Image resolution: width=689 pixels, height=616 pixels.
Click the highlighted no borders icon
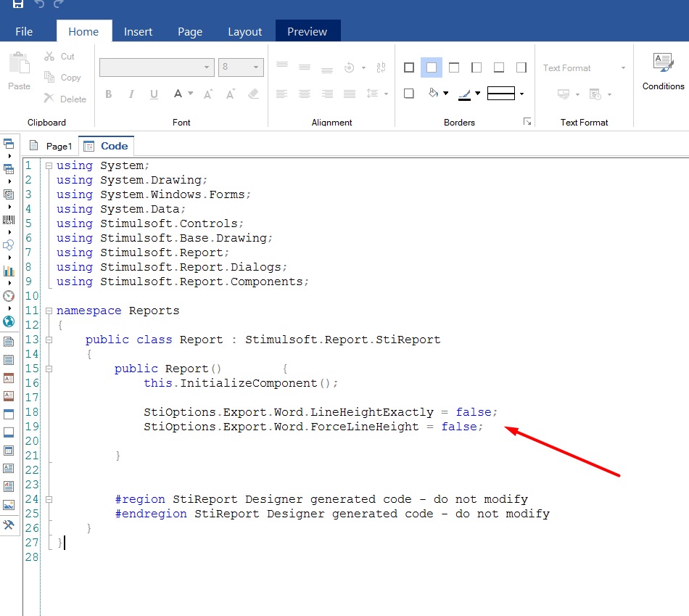click(x=432, y=67)
